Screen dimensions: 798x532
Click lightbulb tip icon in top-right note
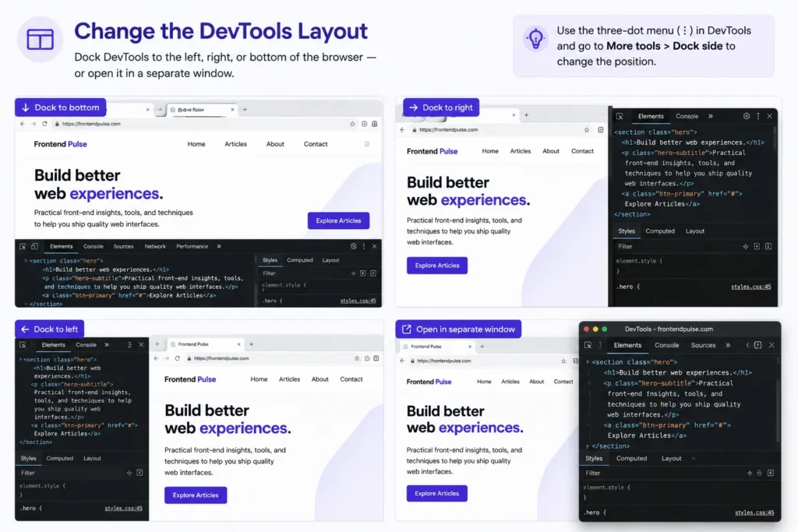click(535, 39)
